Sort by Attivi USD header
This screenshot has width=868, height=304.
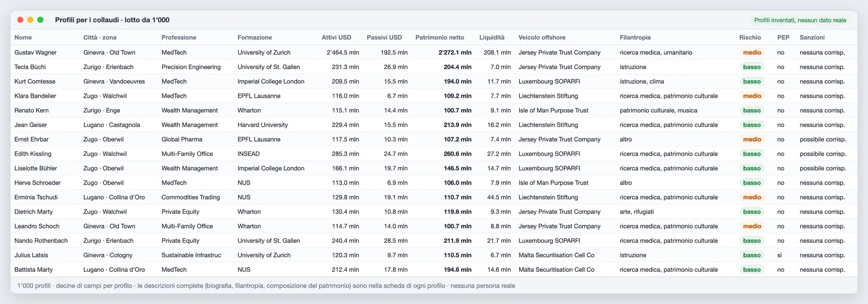336,37
